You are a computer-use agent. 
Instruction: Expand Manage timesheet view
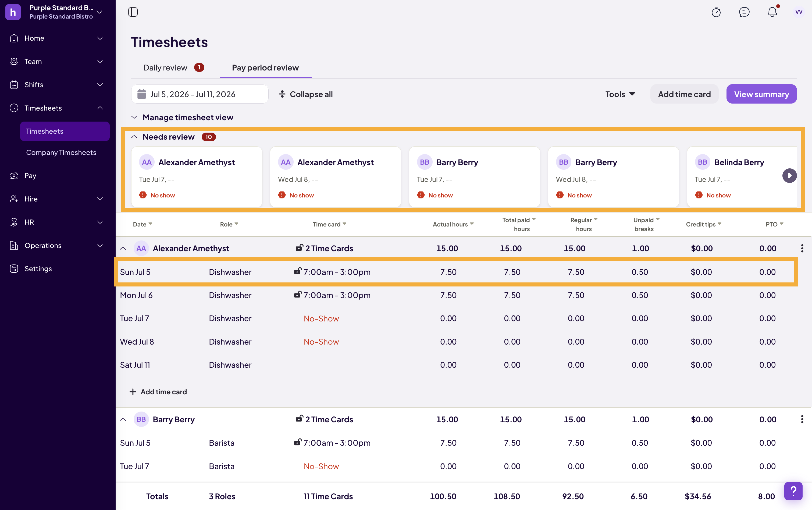pos(182,117)
